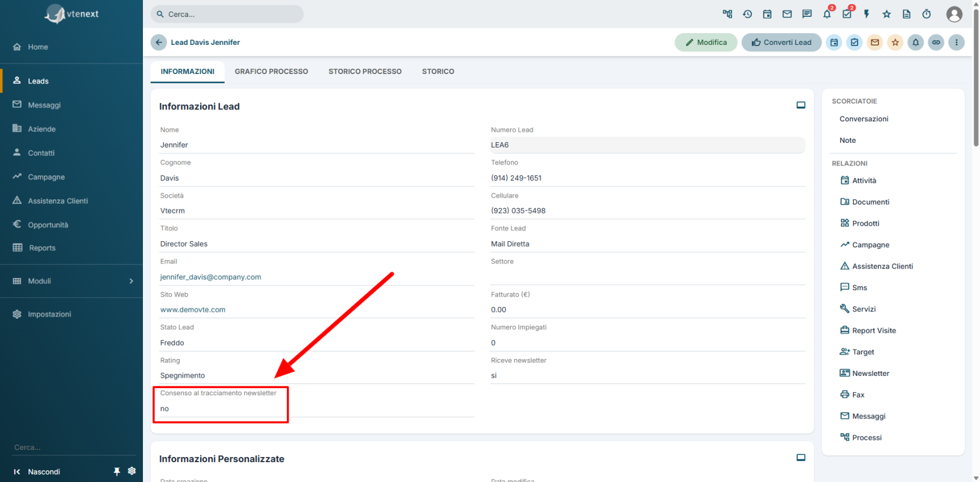980x482 pixels.
Task: Open the Newsletter relation
Action: (x=864, y=373)
